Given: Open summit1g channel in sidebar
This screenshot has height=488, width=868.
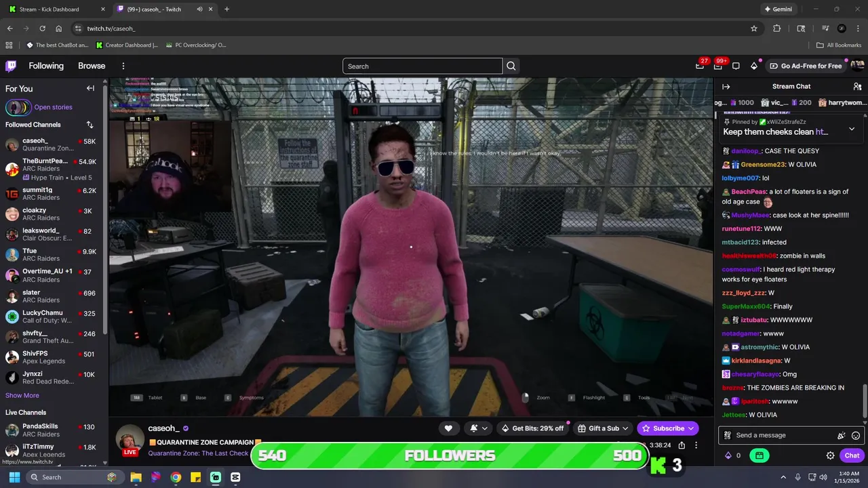Looking at the screenshot, I should tap(51, 194).
